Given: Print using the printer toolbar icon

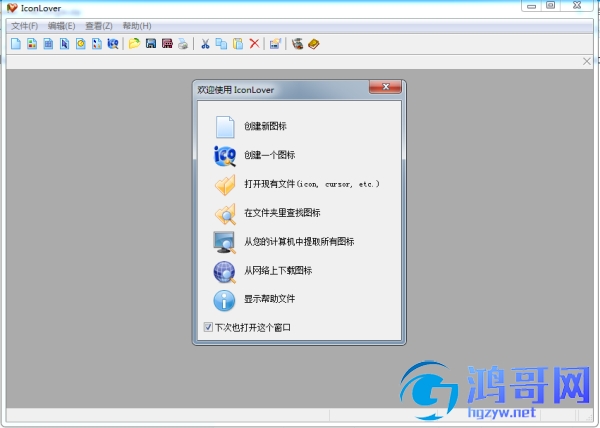Looking at the screenshot, I should coord(183,44).
